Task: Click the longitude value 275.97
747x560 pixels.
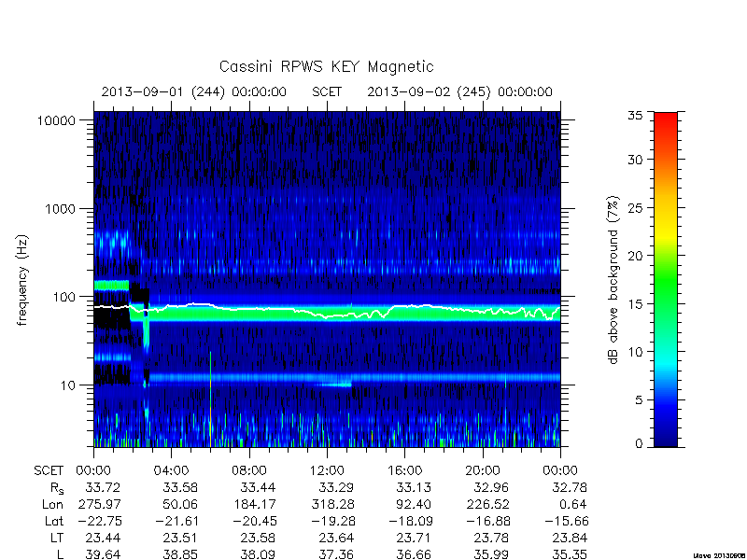Action: [x=99, y=504]
